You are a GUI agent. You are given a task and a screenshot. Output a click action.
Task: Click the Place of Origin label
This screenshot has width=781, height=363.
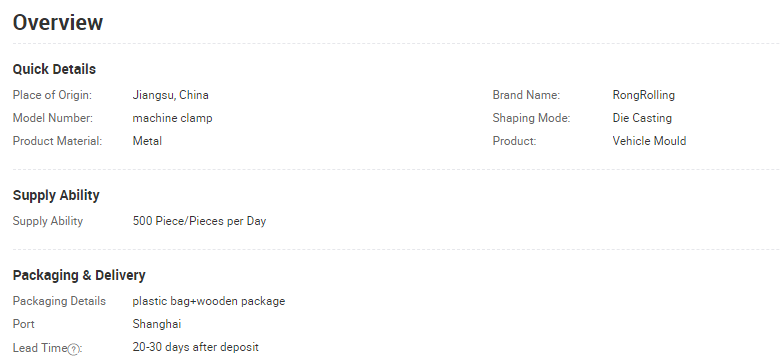click(52, 95)
